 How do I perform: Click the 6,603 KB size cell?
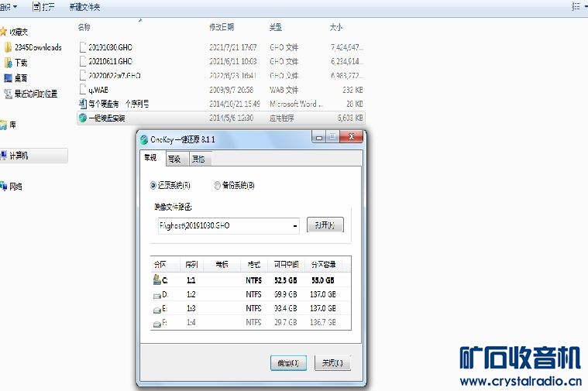pyautogui.click(x=351, y=118)
